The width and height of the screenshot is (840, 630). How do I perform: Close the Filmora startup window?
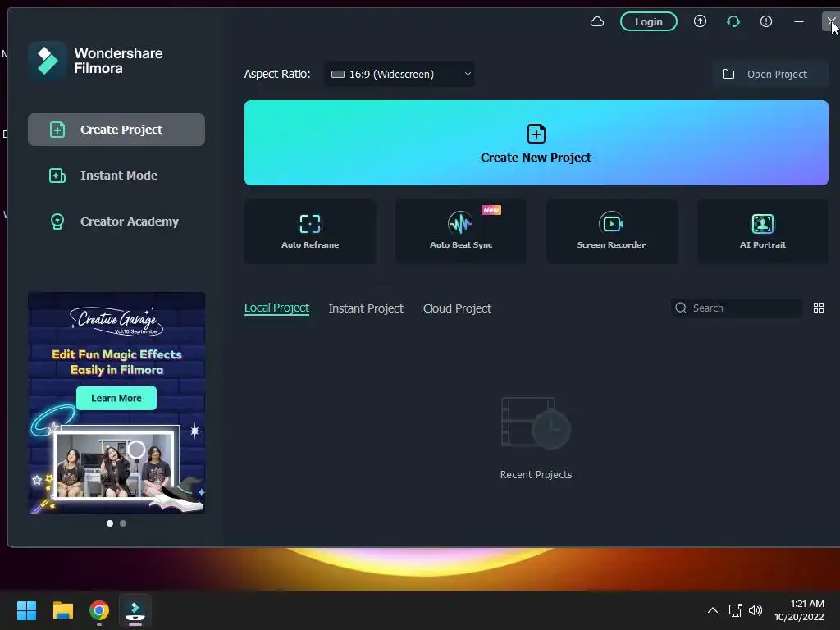pyautogui.click(x=830, y=21)
